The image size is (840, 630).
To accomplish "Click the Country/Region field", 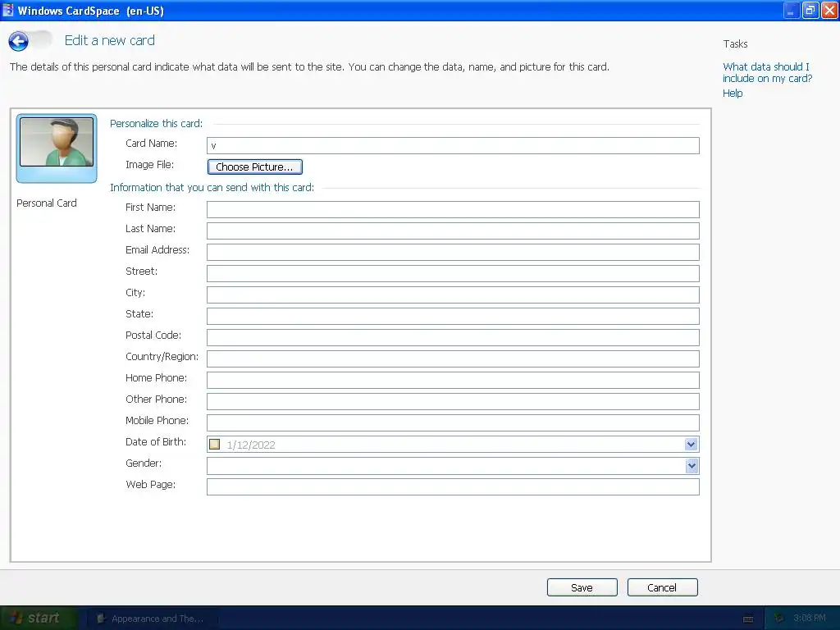I will coord(453,359).
